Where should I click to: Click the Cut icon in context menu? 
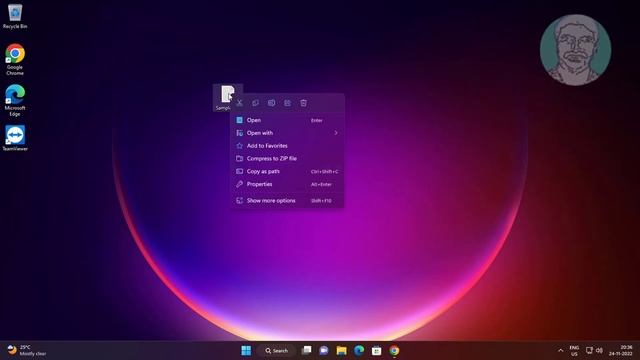coord(240,103)
